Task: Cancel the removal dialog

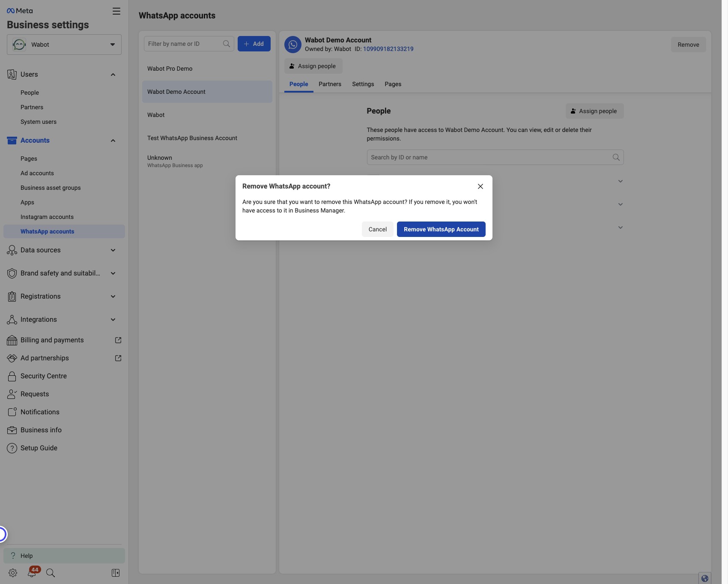Action: [x=377, y=229]
